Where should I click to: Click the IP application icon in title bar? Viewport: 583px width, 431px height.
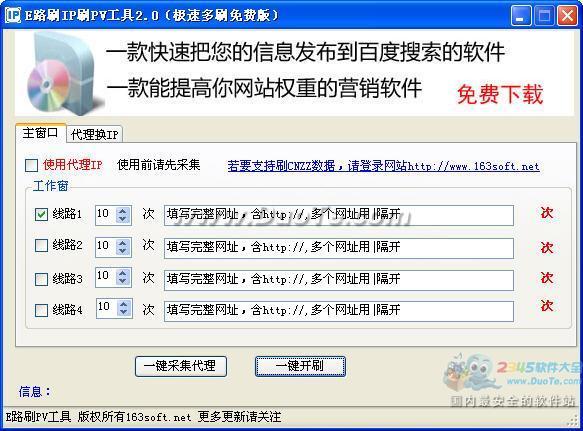point(13,15)
